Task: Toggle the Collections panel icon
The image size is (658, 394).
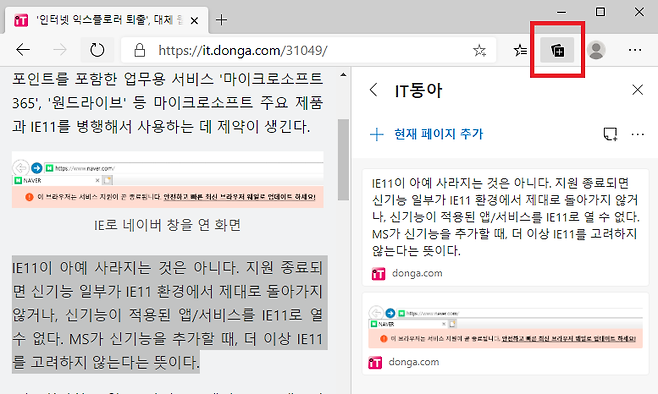Action: (557, 50)
